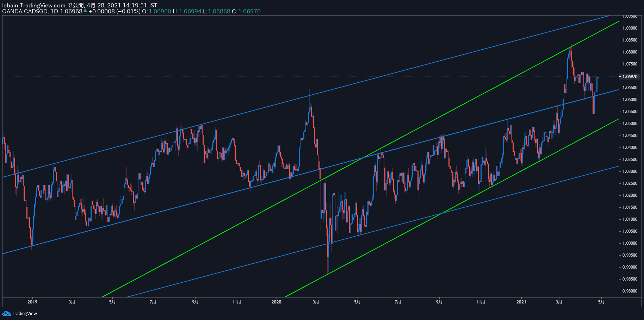The height and width of the screenshot is (320, 644).
Task: Click the close value C:1.06970
Action: (246, 11)
